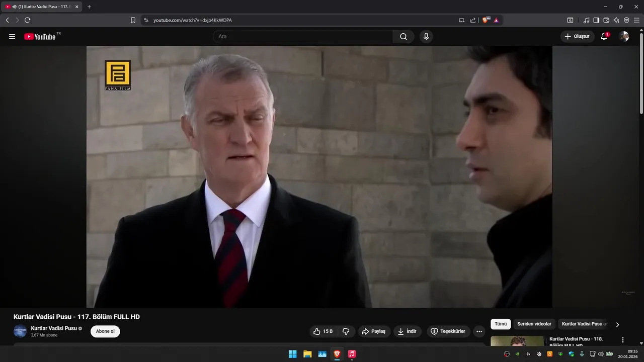Click the Paylaş share button
The height and width of the screenshot is (362, 644).
373,331
